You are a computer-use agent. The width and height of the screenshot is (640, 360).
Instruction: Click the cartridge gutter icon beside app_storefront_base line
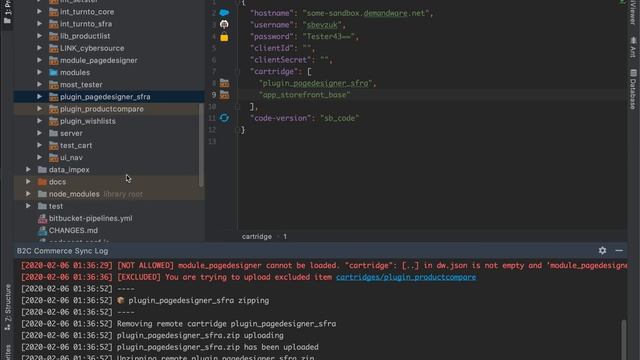pyautogui.click(x=224, y=95)
